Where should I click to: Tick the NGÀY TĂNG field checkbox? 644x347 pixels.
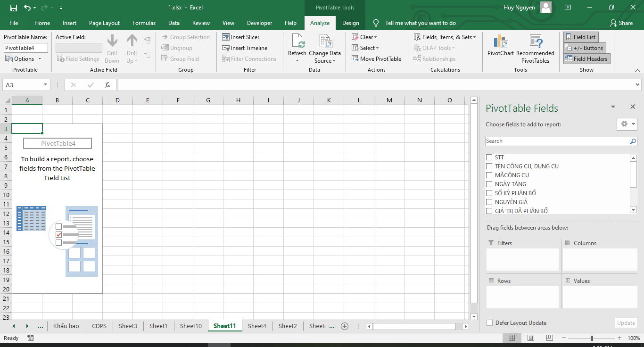pyautogui.click(x=489, y=184)
